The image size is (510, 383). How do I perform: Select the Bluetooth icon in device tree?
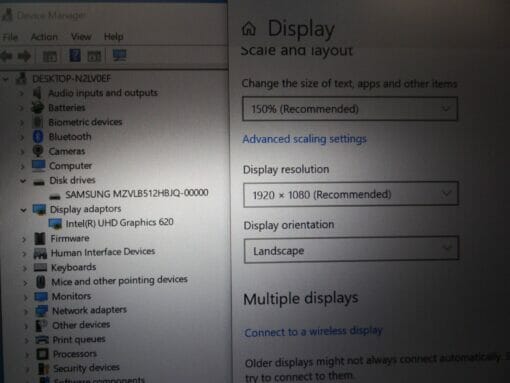tap(38, 137)
